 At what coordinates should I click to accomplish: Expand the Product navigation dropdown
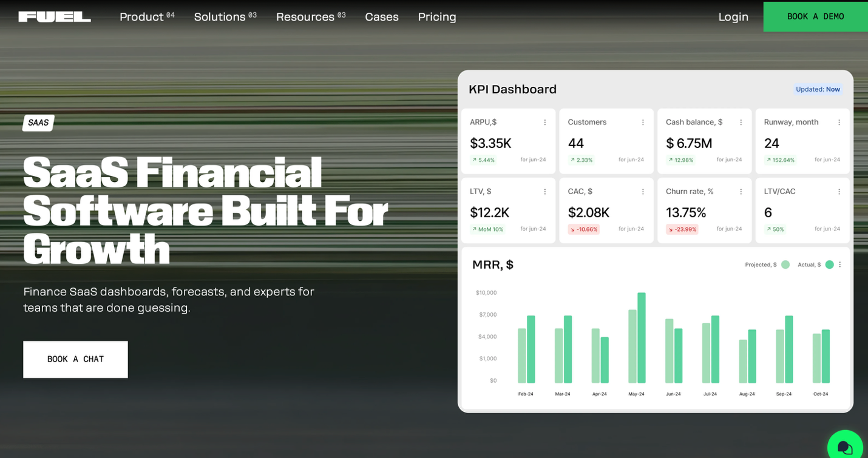point(146,17)
